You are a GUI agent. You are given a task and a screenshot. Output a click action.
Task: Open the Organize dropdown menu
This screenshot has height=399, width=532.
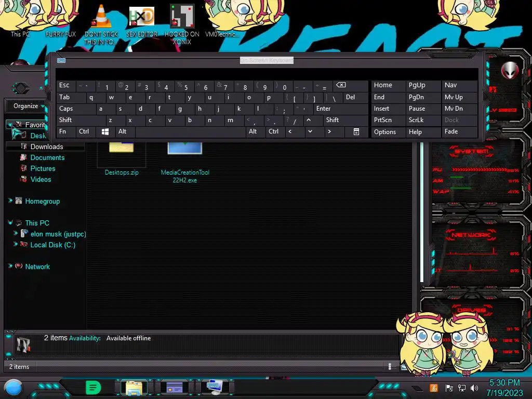point(28,106)
